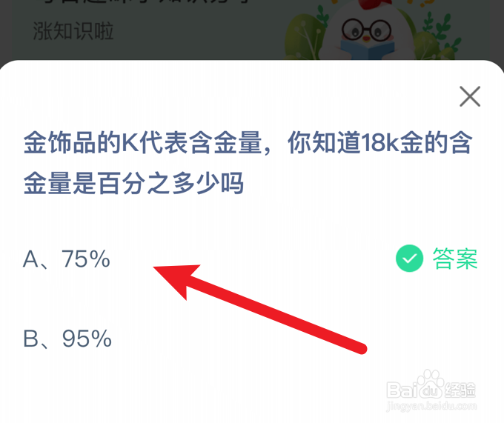Tap the Baidu paw print logo
Image resolution: width=504 pixels, height=423 pixels.
pos(431,384)
